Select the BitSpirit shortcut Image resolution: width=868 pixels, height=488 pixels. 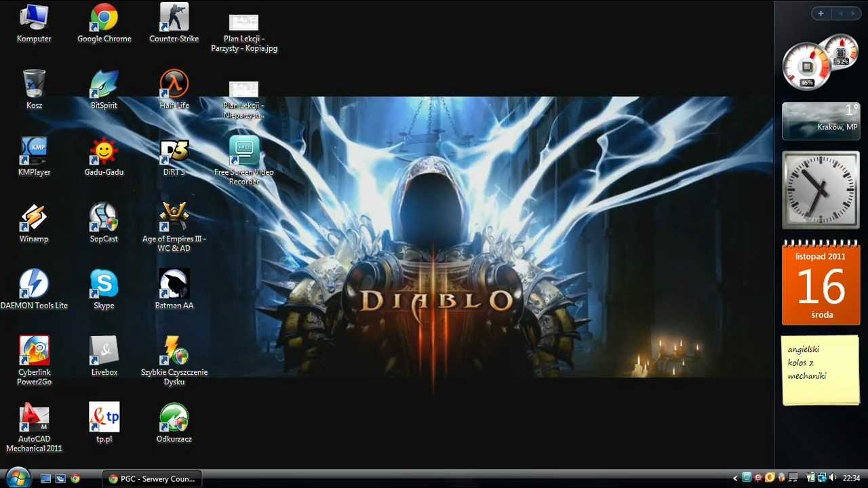(104, 90)
